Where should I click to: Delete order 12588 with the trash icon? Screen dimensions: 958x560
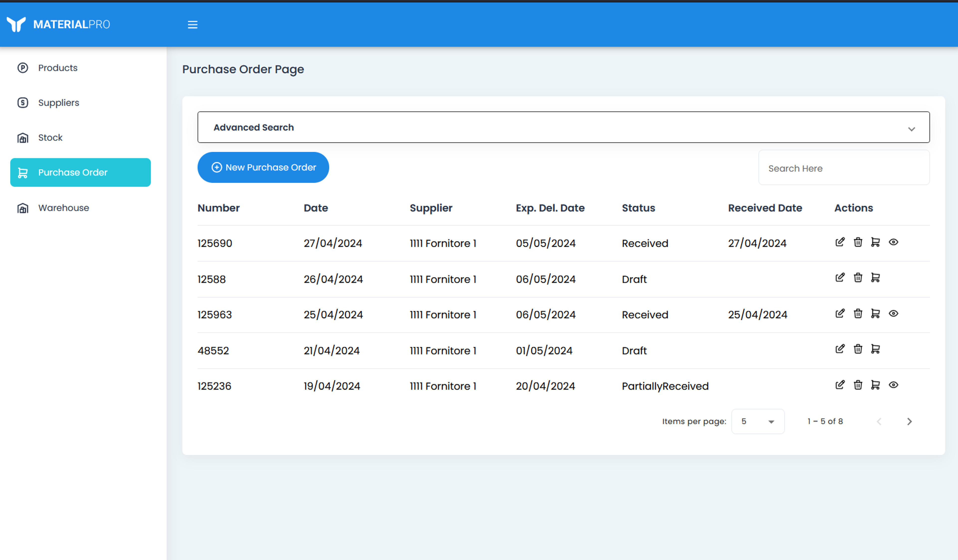[x=858, y=278]
